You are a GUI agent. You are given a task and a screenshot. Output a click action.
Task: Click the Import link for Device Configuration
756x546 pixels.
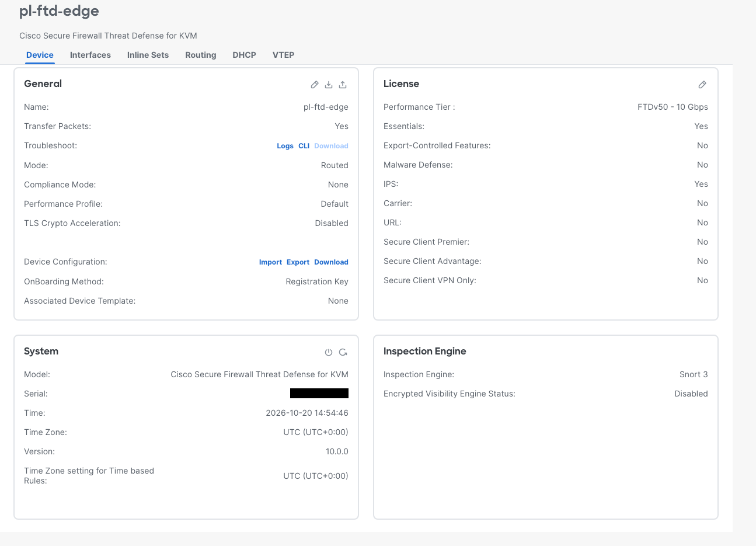coord(270,262)
